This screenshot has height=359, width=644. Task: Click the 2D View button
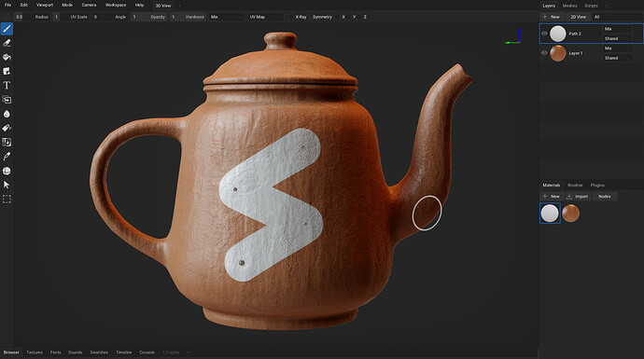[578, 17]
